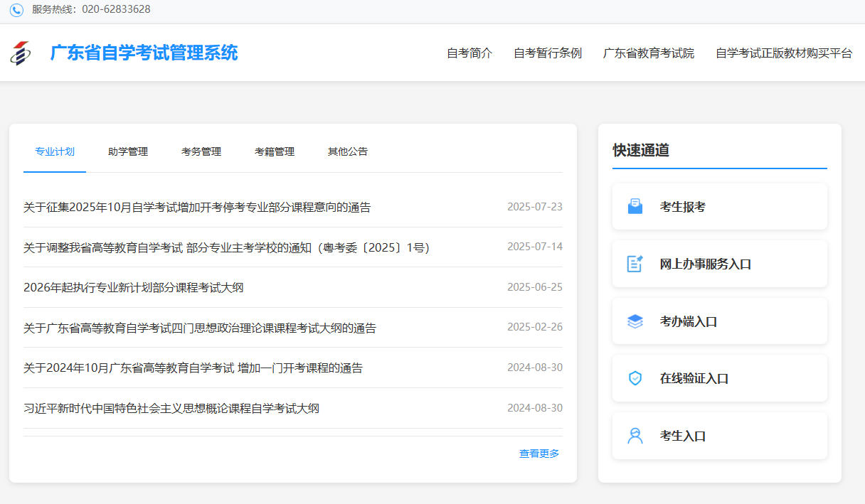Go to 广东省教育考试院 navigation link
The image size is (865, 504).
coord(649,53)
